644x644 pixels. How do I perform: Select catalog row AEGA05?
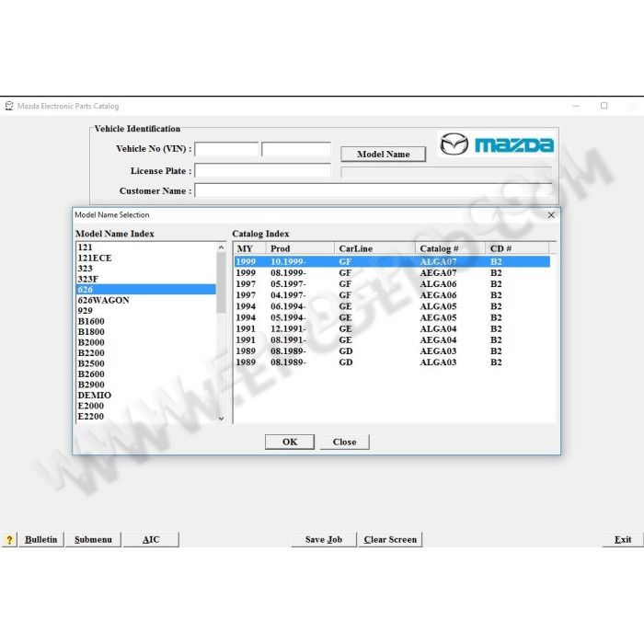click(x=392, y=317)
